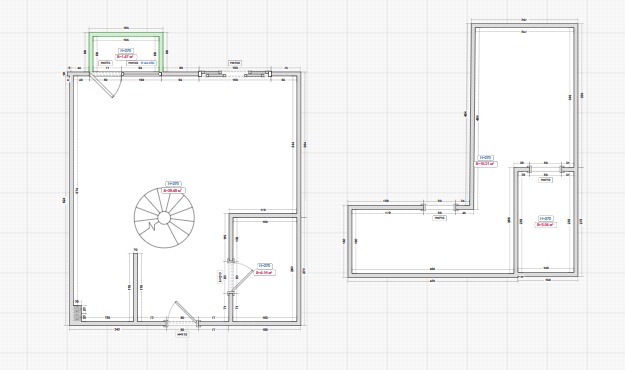
Task: Select the window opening above the small right room
Action: coord(546,169)
